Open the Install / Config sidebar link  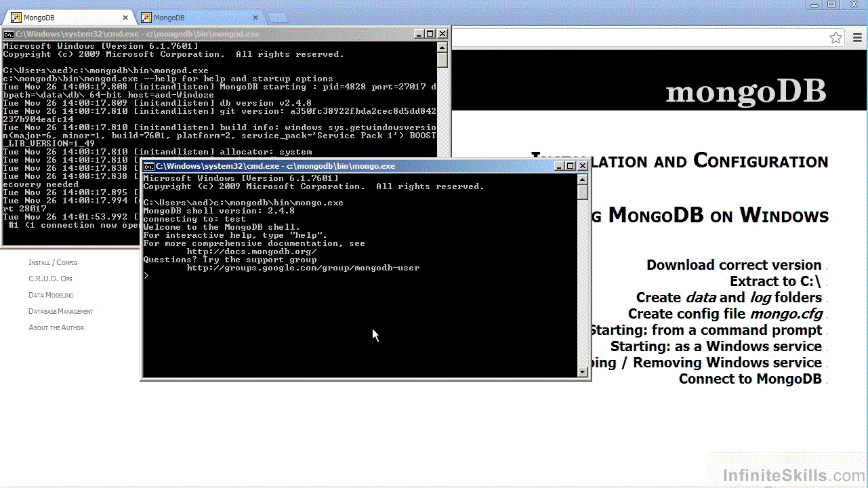(53, 262)
